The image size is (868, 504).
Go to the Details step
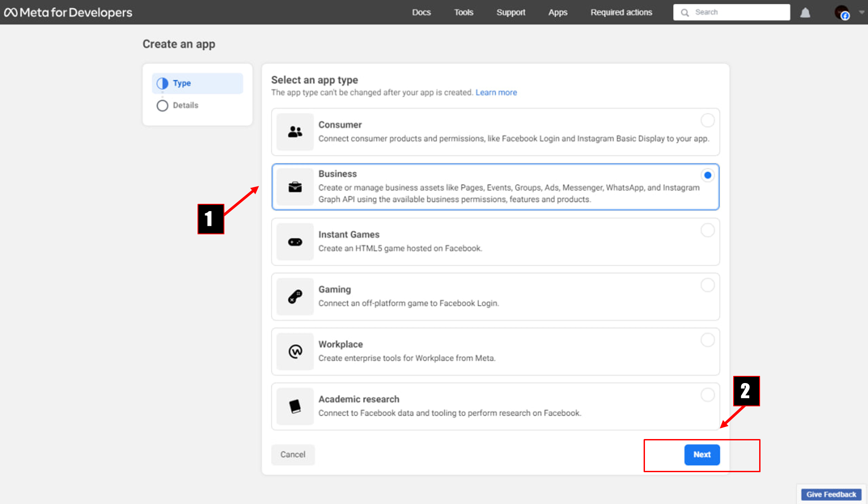pyautogui.click(x=185, y=105)
